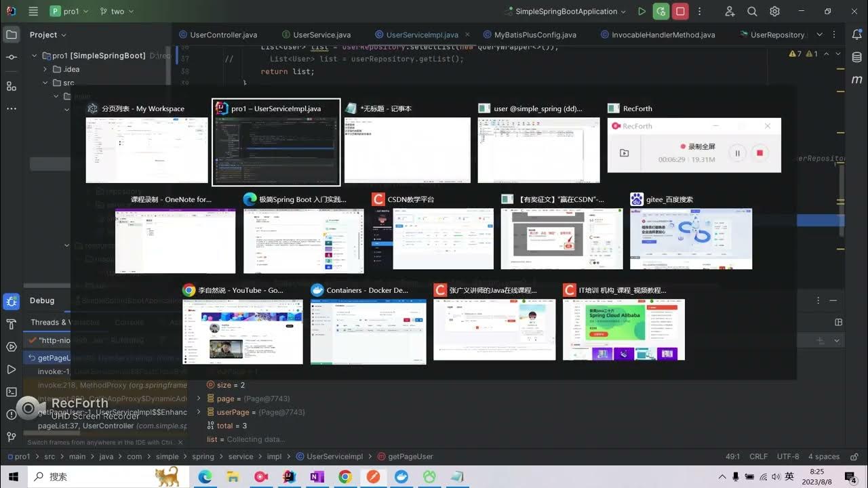Expand the 'userPage' variable node
Viewport: 868px width, 488px height.
[x=199, y=412]
